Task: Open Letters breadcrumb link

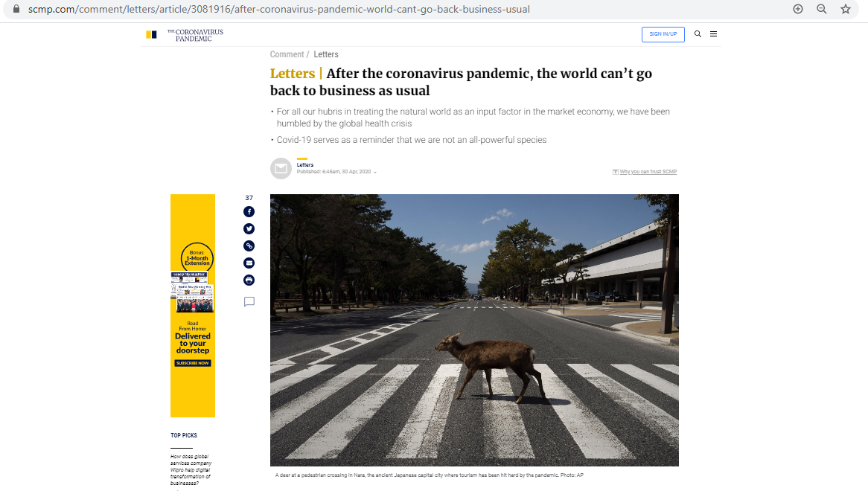Action: point(326,54)
